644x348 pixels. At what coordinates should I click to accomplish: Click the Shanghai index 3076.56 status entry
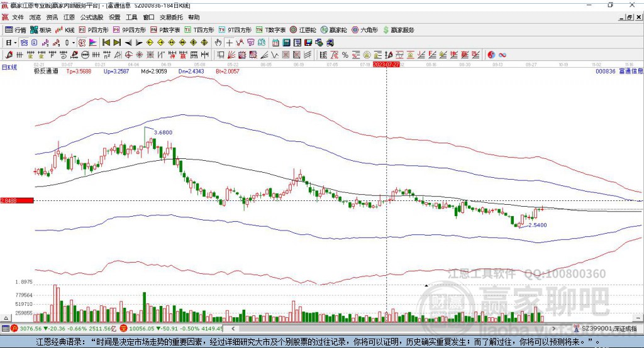(64, 329)
